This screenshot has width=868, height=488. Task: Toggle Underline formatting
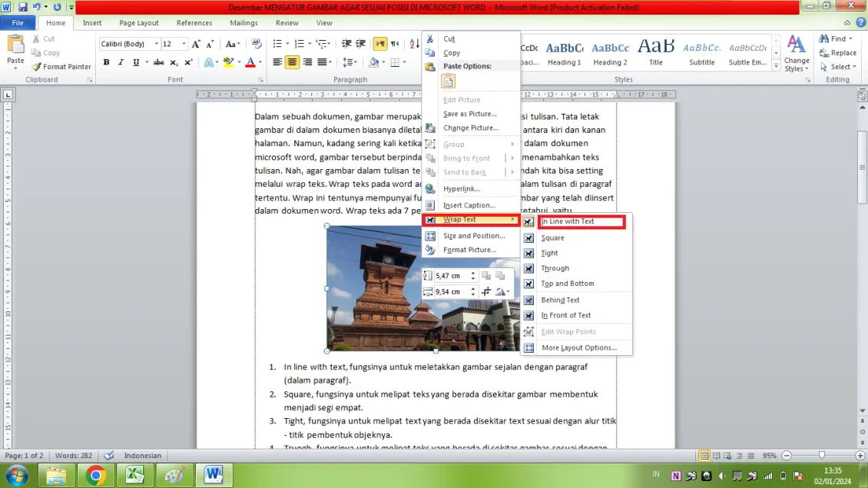(136, 62)
